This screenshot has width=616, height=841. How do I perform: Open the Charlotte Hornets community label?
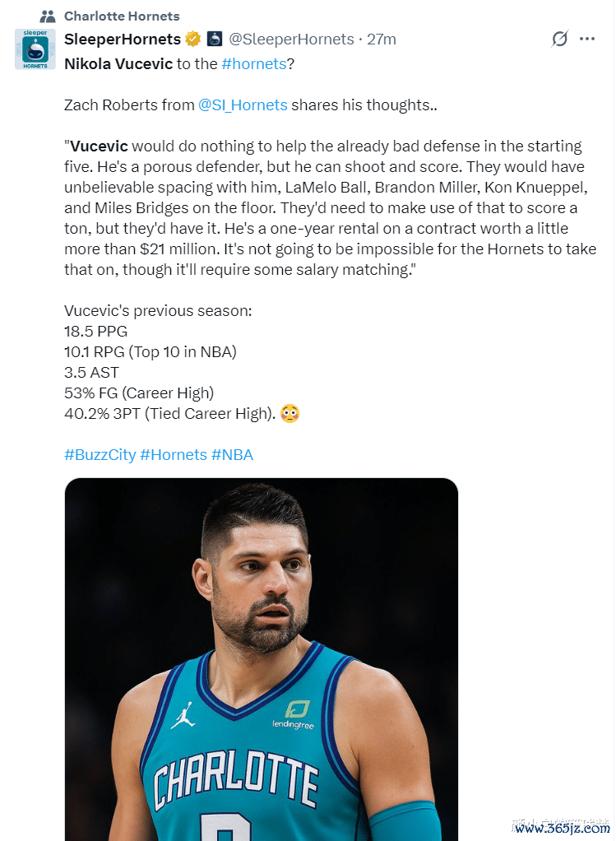point(121,16)
